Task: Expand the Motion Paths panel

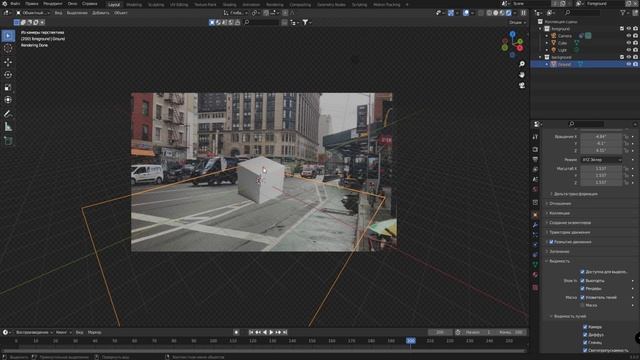Action: coord(569,232)
